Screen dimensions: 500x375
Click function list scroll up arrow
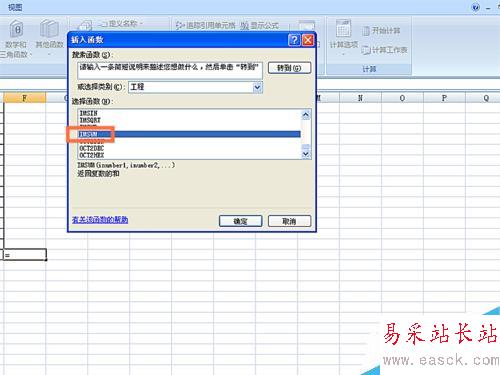click(306, 115)
